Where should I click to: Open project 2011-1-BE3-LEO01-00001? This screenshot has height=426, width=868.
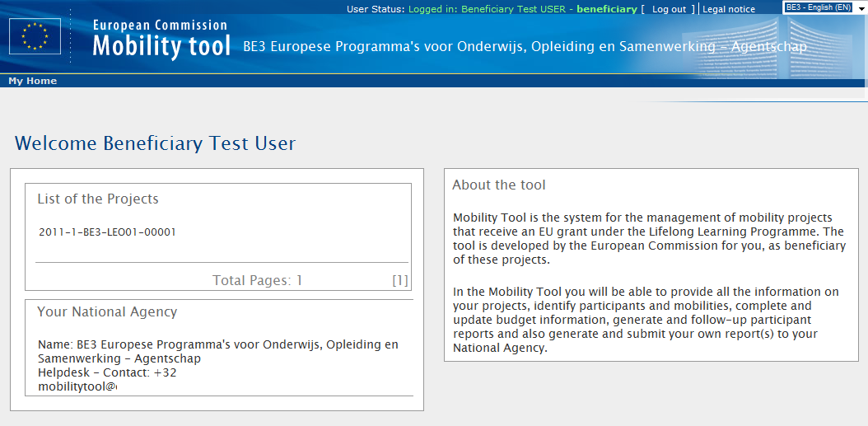point(107,232)
